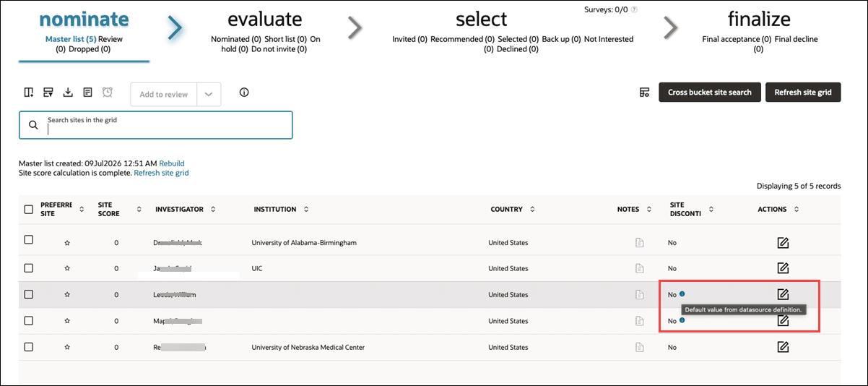Check the highlighted William row checkbox
Viewport: 868px width, 386px height.
(29, 294)
